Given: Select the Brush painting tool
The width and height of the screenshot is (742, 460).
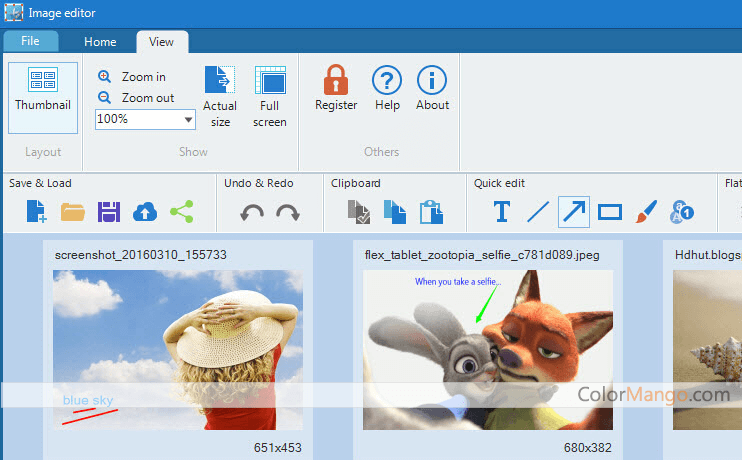Looking at the screenshot, I should (x=646, y=212).
